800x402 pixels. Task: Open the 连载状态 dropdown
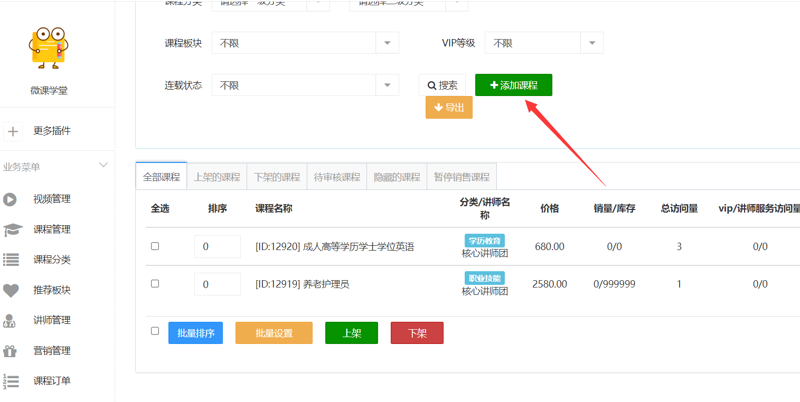(x=305, y=85)
